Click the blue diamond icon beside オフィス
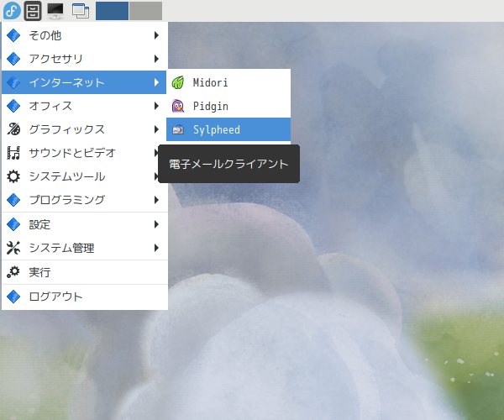The height and width of the screenshot is (420, 504). click(x=13, y=106)
